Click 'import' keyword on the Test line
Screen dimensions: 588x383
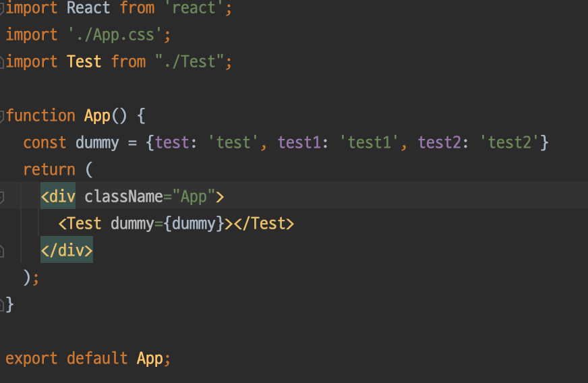point(32,62)
